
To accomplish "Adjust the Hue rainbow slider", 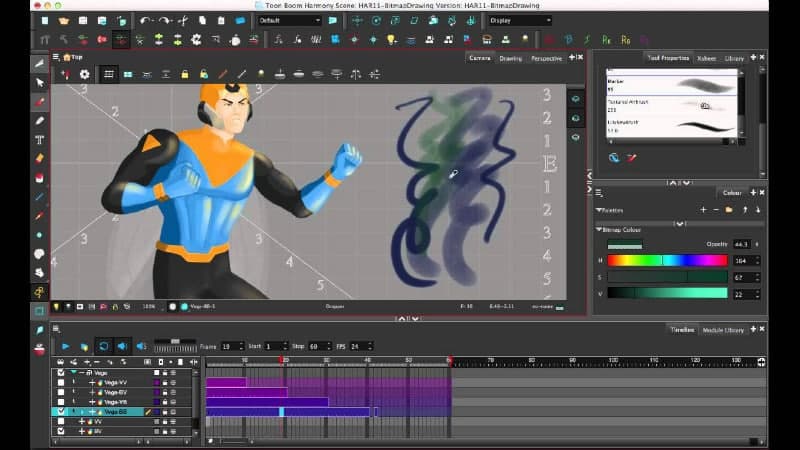I will [667, 261].
